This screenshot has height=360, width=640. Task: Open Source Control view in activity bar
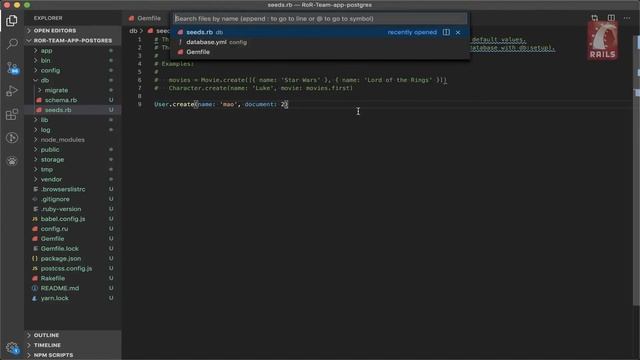[12, 67]
